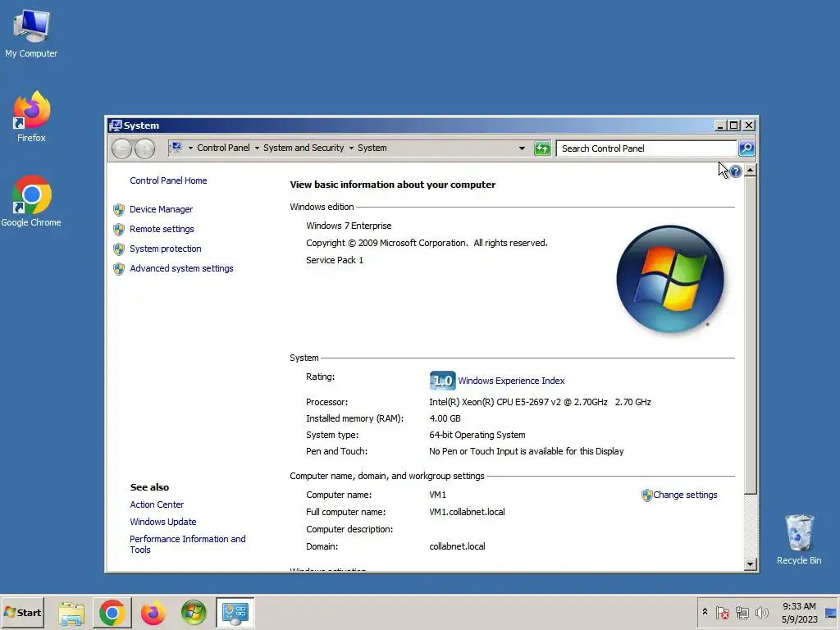Click the search magnifier button
The image size is (840, 630).
coord(746,148)
